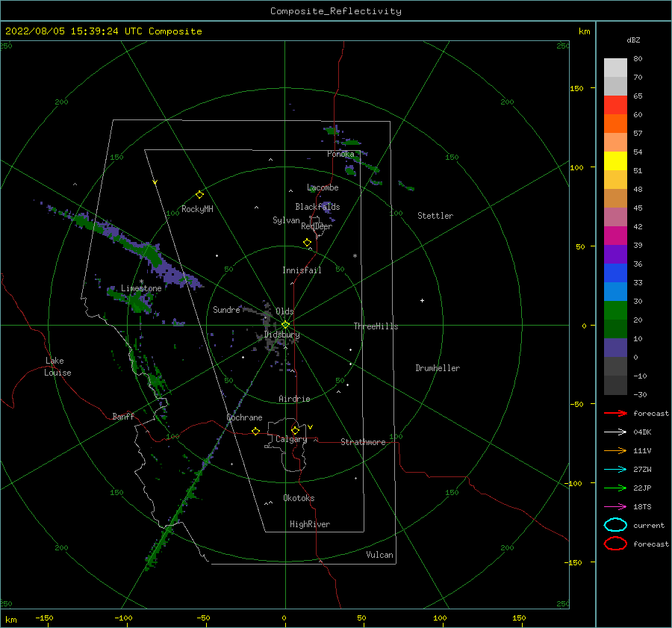Select the yellow diamond near Cochrane
This screenshot has height=628, width=672.
pos(255,431)
